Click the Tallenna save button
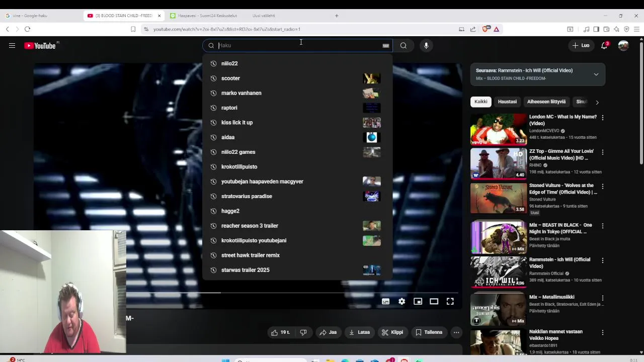 pos(429,332)
